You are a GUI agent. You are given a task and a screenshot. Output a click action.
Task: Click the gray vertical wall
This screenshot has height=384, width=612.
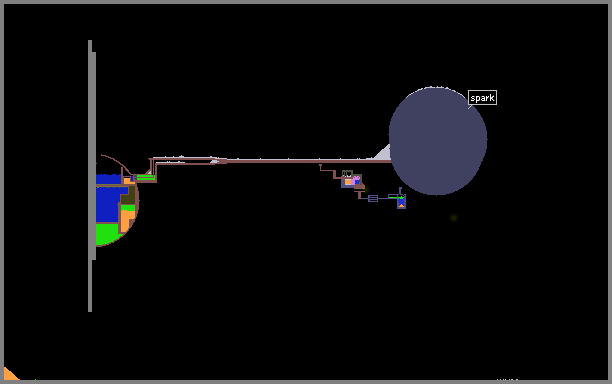[x=92, y=176]
